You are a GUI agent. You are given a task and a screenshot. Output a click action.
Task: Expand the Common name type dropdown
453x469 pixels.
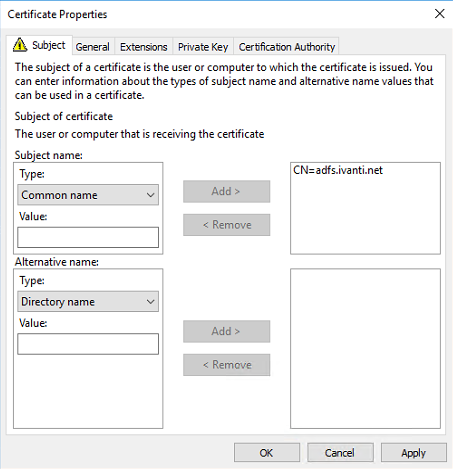(x=88, y=195)
